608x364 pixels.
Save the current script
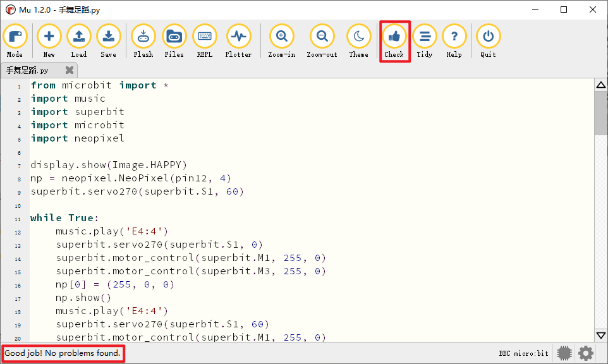point(108,40)
